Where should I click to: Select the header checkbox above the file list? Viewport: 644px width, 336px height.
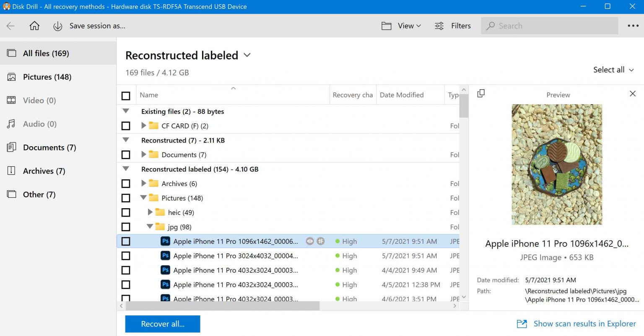pyautogui.click(x=126, y=96)
